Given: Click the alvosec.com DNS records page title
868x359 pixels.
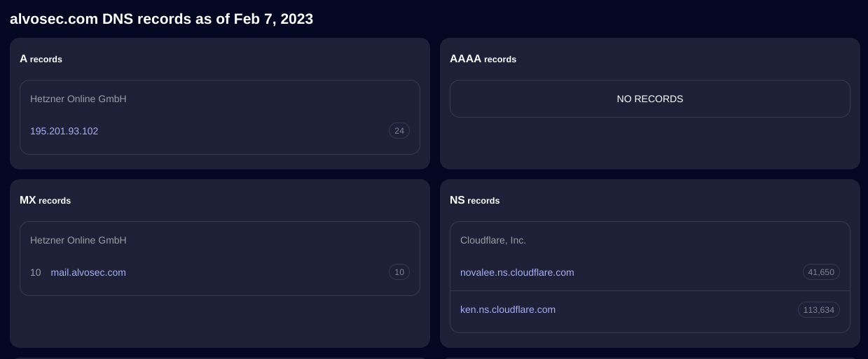Looking at the screenshot, I should (x=161, y=19).
